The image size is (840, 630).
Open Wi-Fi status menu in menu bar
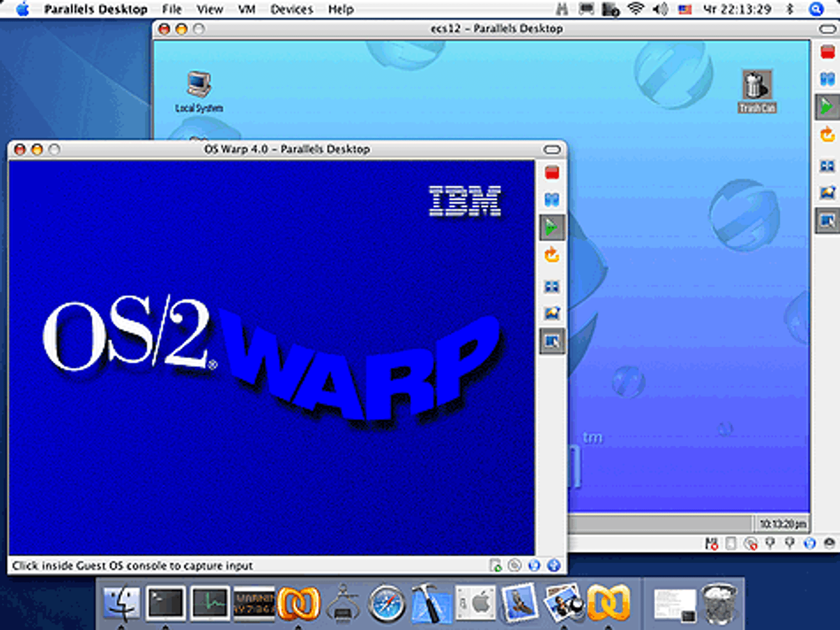pos(636,9)
